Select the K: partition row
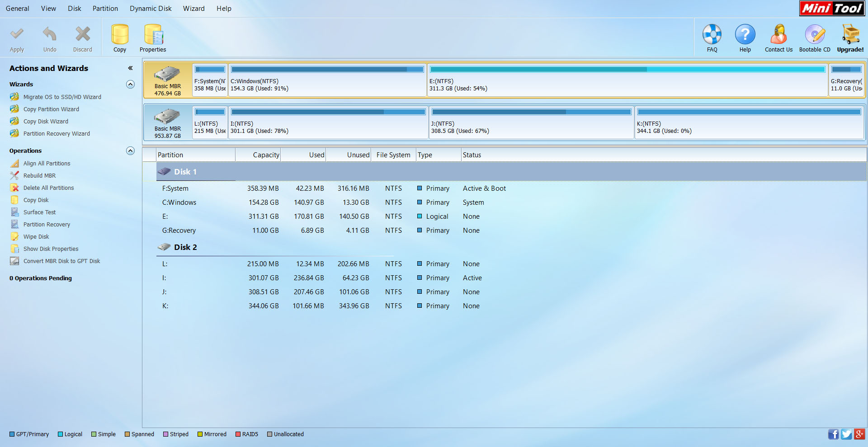868x447 pixels. pyautogui.click(x=511, y=306)
